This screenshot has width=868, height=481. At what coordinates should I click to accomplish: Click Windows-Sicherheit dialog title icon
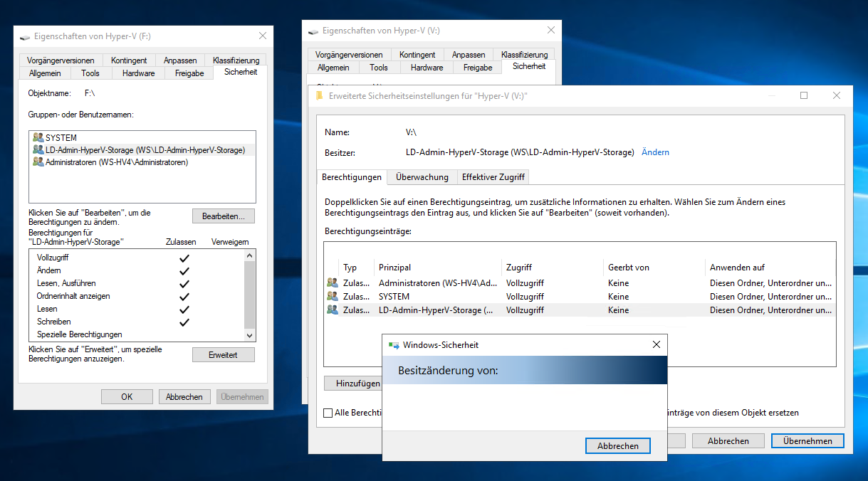(x=394, y=345)
